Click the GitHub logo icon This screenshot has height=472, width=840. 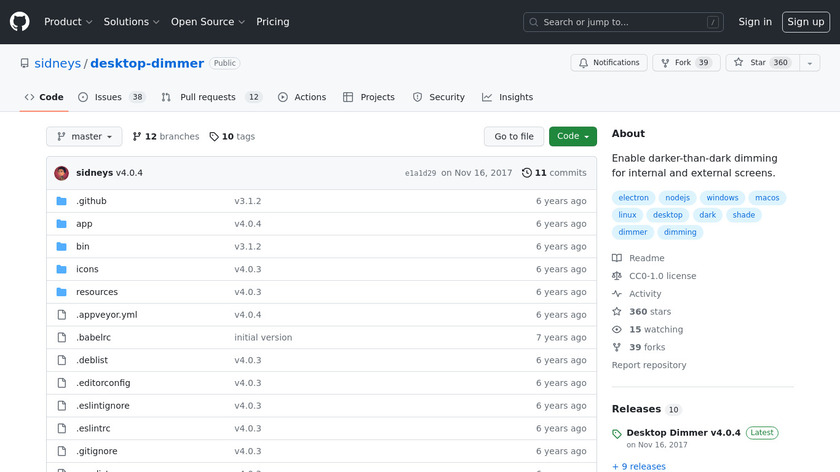20,22
